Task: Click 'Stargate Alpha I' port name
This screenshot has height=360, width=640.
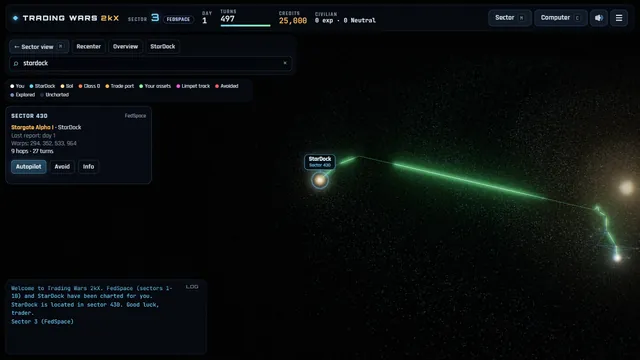Action: click(x=32, y=127)
